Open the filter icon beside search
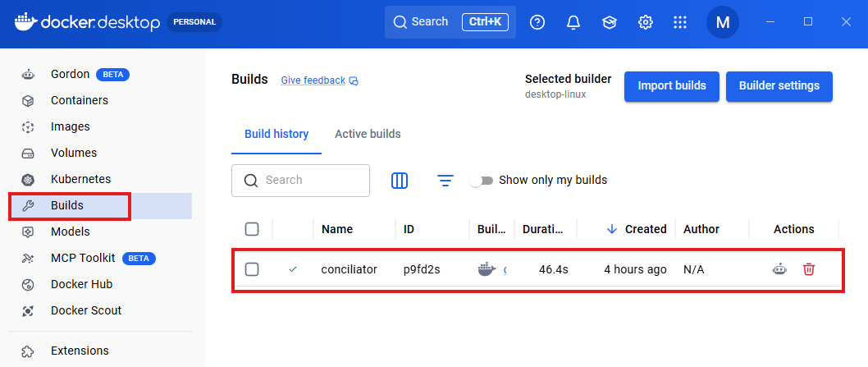 coord(445,180)
